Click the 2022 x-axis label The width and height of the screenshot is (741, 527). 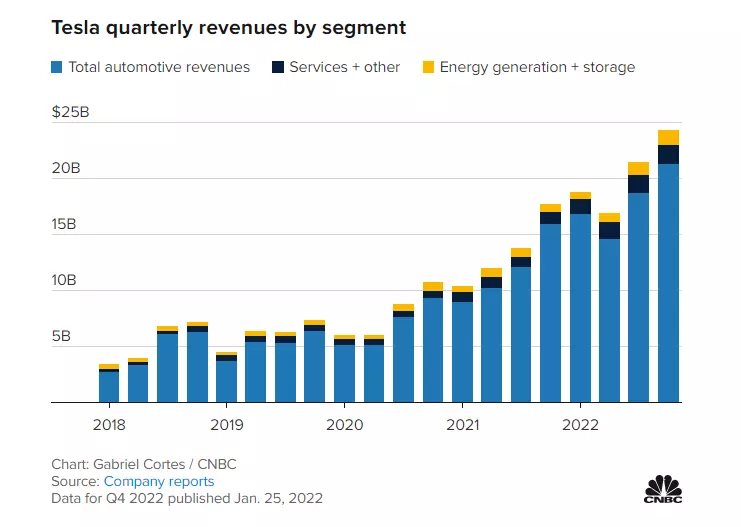pos(580,425)
